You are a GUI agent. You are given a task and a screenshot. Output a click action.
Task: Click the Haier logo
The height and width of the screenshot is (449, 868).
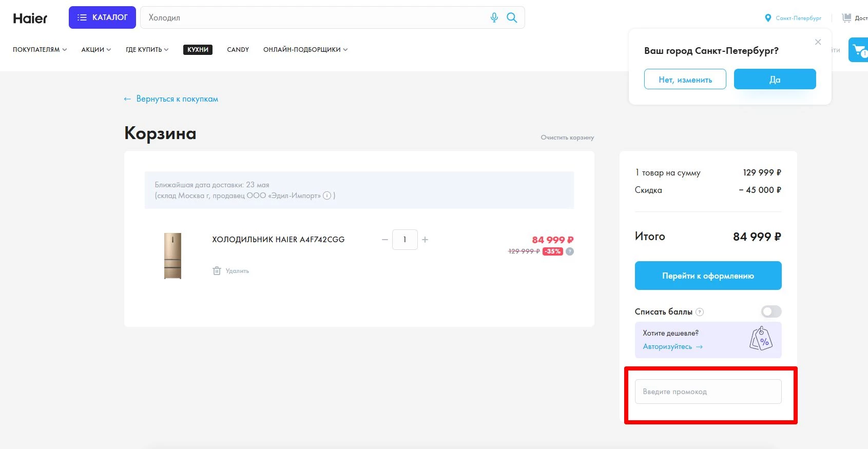tap(30, 18)
